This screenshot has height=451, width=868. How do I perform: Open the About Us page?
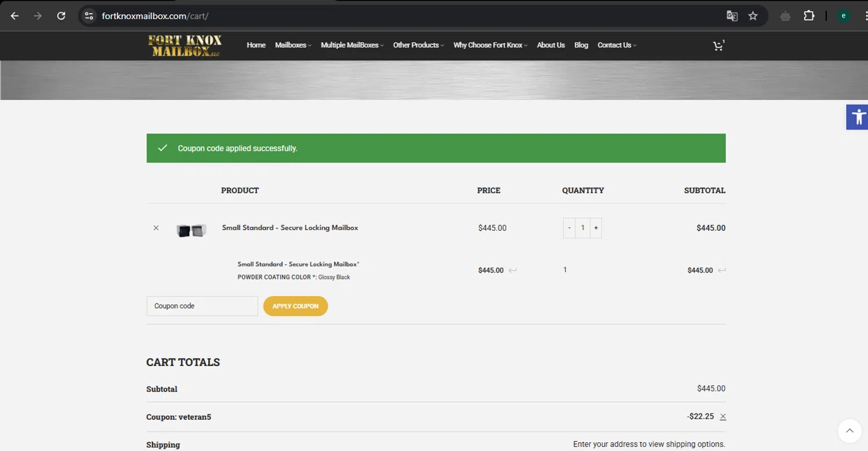point(551,45)
